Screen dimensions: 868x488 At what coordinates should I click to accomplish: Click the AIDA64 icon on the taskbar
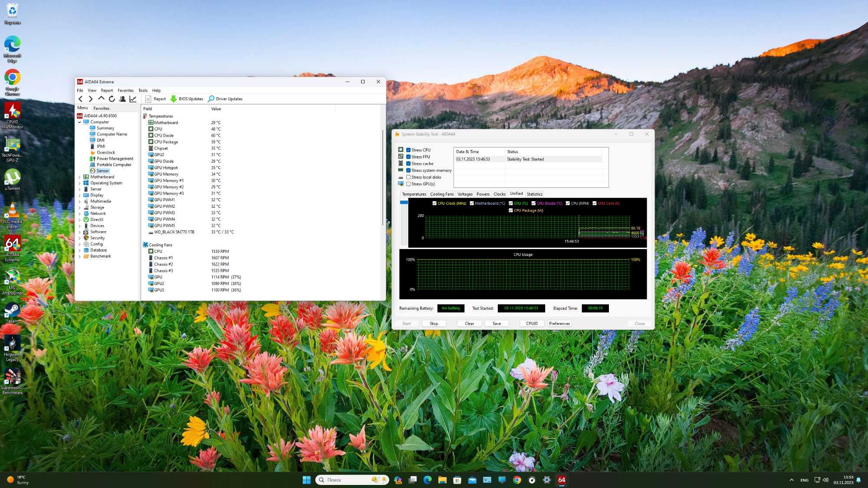562,480
